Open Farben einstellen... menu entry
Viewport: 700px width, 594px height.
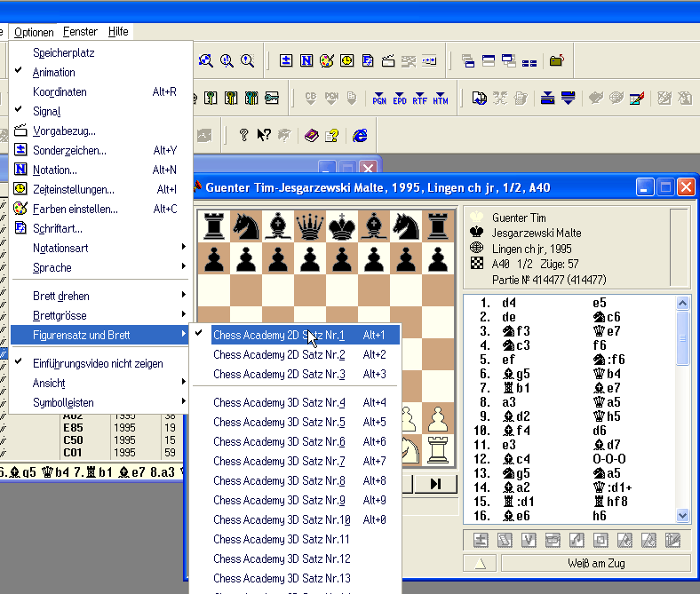pyautogui.click(x=101, y=209)
